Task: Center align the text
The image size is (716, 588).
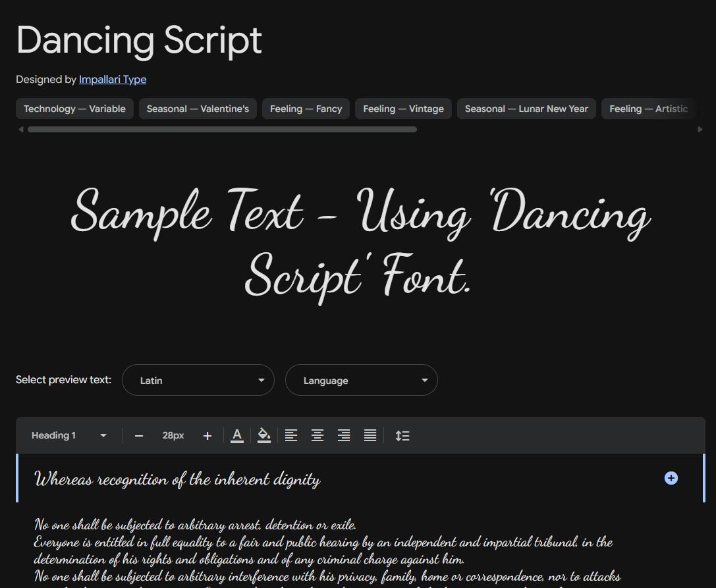Action: pyautogui.click(x=317, y=435)
